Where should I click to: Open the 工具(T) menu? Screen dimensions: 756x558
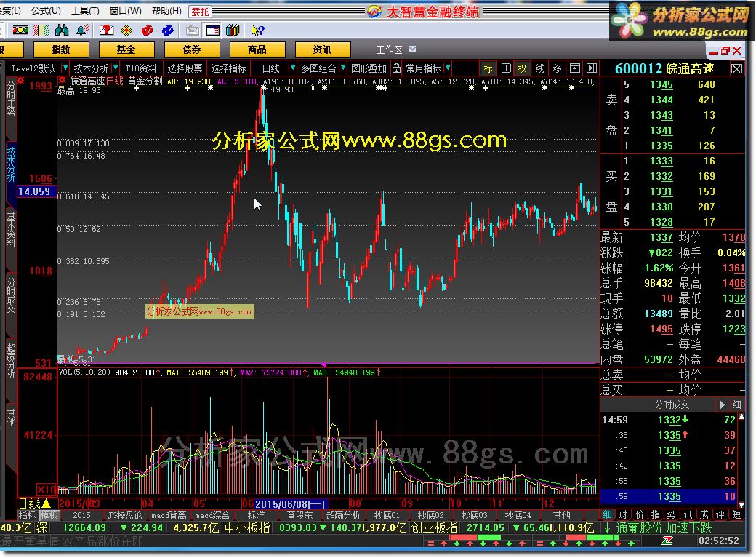tap(85, 10)
